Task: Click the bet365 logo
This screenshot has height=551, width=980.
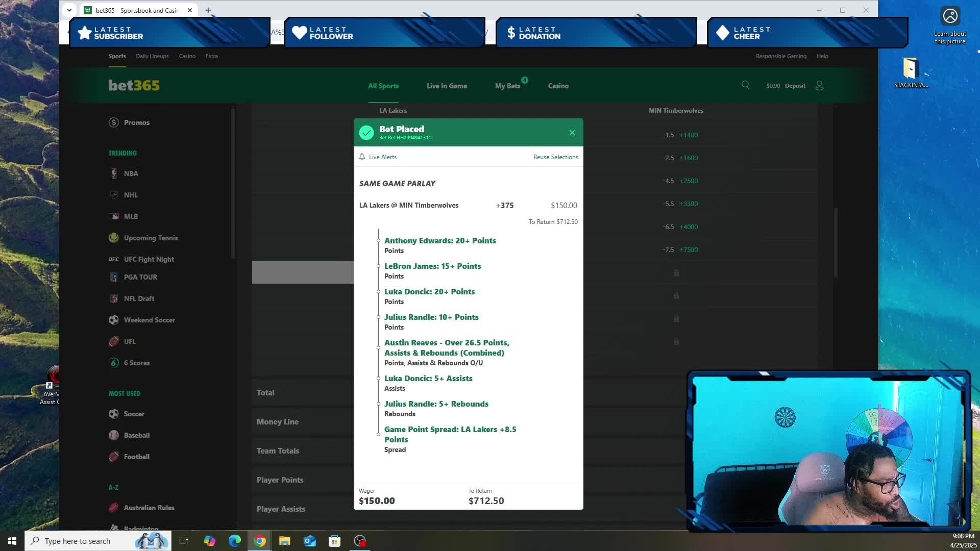Action: (134, 85)
